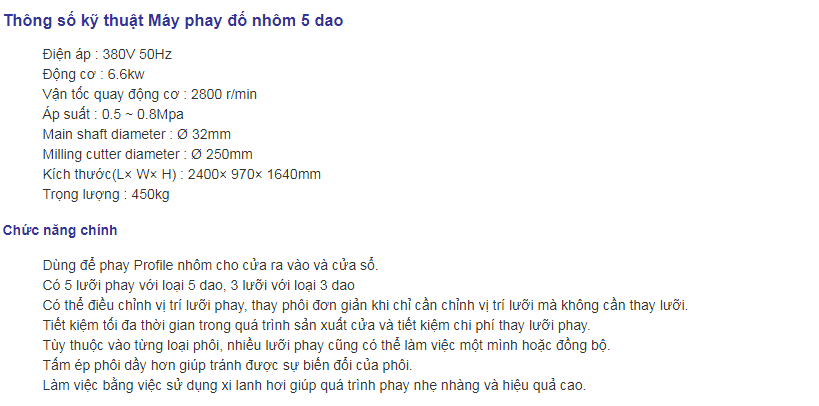819x406 pixels.
Task: Click the 'Vận tốc quay động cơ : 2800 r/min' line
Action: click(x=150, y=95)
